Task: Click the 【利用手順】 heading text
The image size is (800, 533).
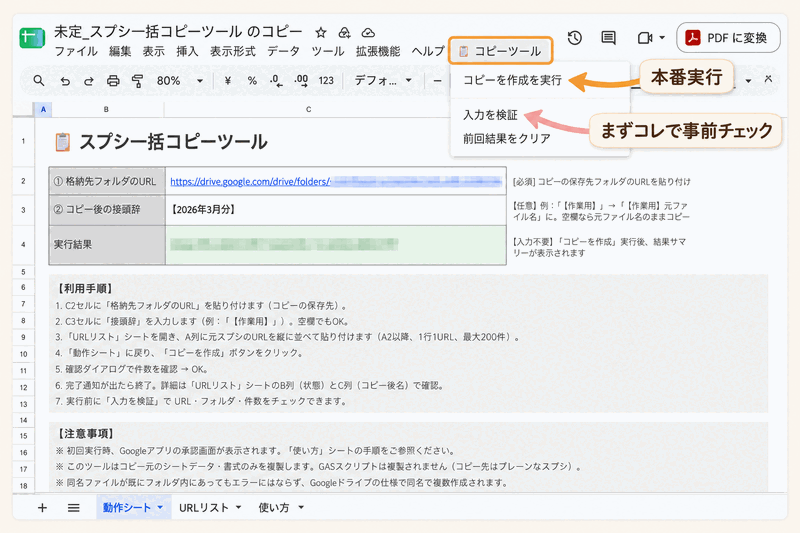Action: click(85, 289)
